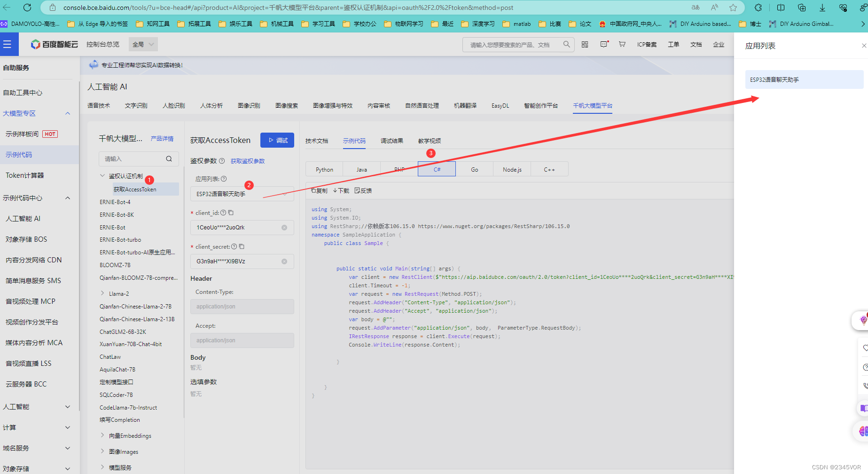
Task: Open the 应用列表 ESP32语音聊天助手 dropdown
Action: (x=242, y=194)
